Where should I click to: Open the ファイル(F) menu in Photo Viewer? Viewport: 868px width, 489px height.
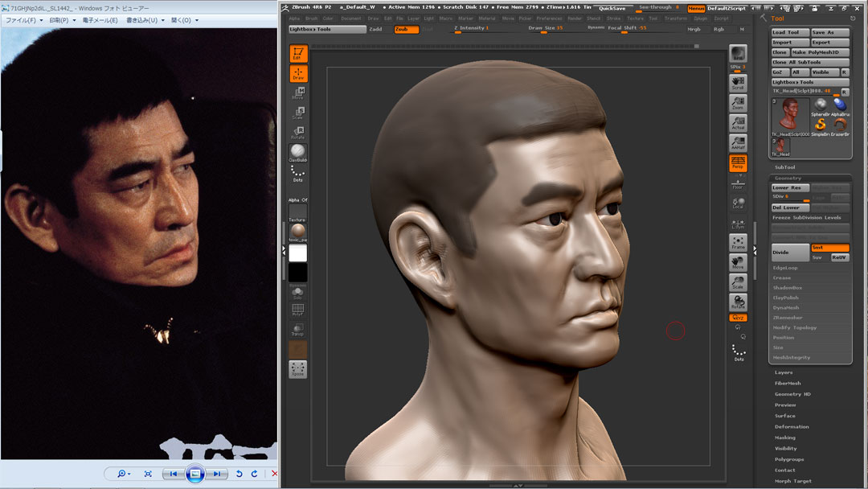click(x=24, y=20)
